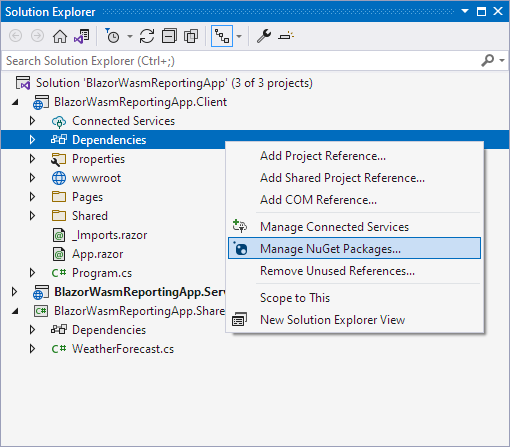
Task: Click Preview Selected Items toolbar icon
Action: tap(286, 36)
